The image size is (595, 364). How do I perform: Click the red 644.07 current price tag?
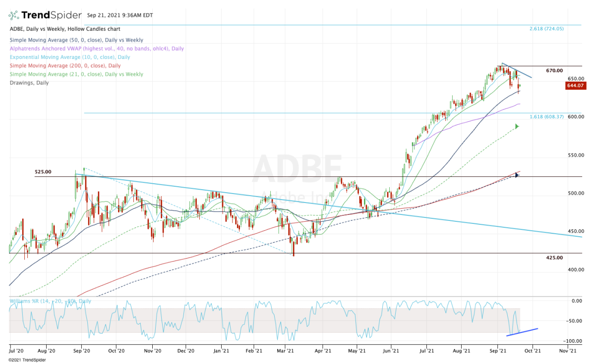coord(575,86)
